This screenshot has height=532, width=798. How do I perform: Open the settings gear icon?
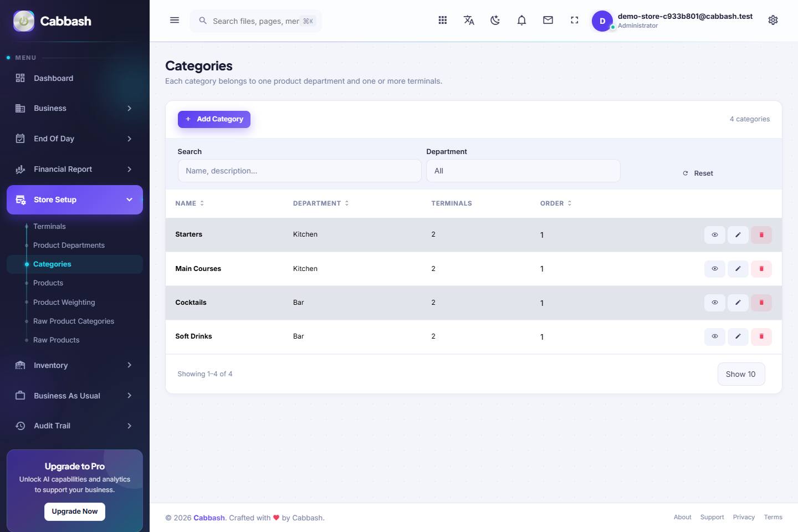[x=773, y=21]
